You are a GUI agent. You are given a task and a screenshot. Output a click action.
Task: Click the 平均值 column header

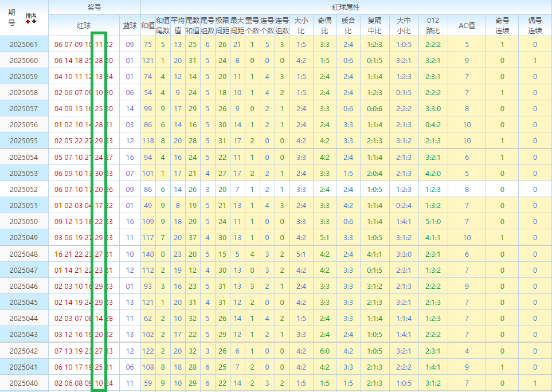[x=178, y=25]
